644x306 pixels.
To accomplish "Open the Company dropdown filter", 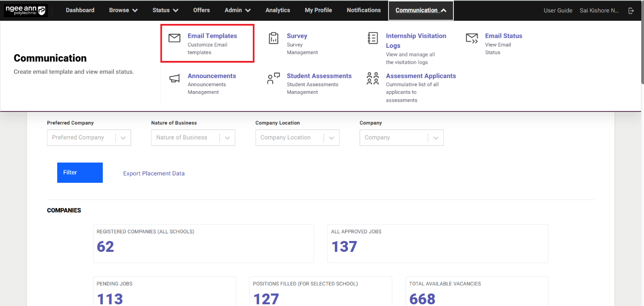I will (435, 138).
